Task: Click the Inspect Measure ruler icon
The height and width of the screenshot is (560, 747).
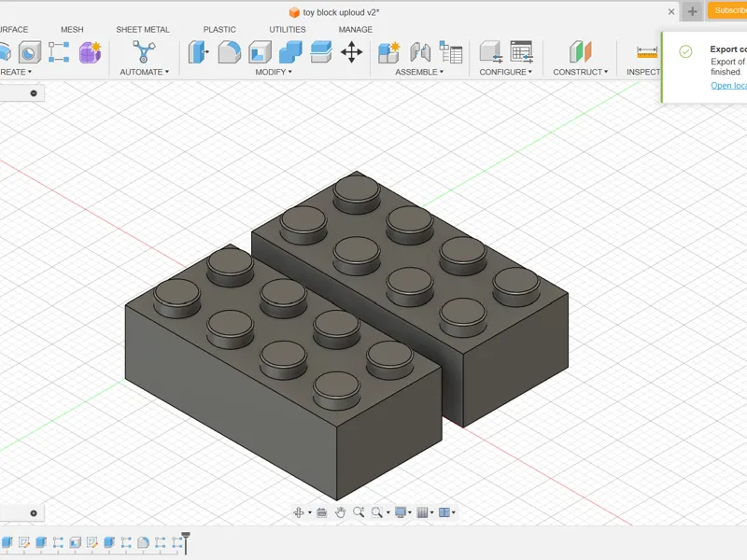Action: click(647, 52)
